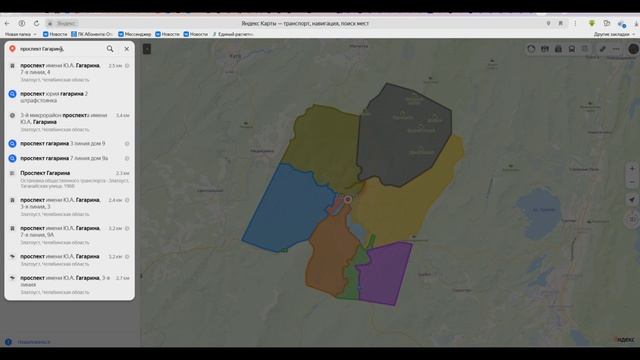Open the browser extensions icon

pos(607,24)
